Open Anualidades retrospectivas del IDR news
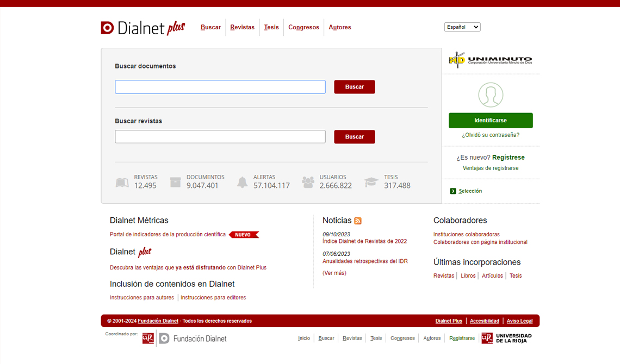This screenshot has height=364, width=620. pyautogui.click(x=365, y=261)
